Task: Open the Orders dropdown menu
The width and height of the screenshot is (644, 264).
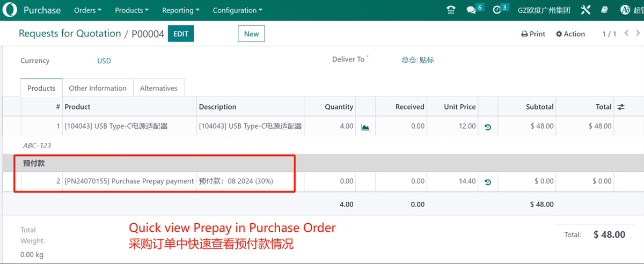Action: (x=87, y=10)
